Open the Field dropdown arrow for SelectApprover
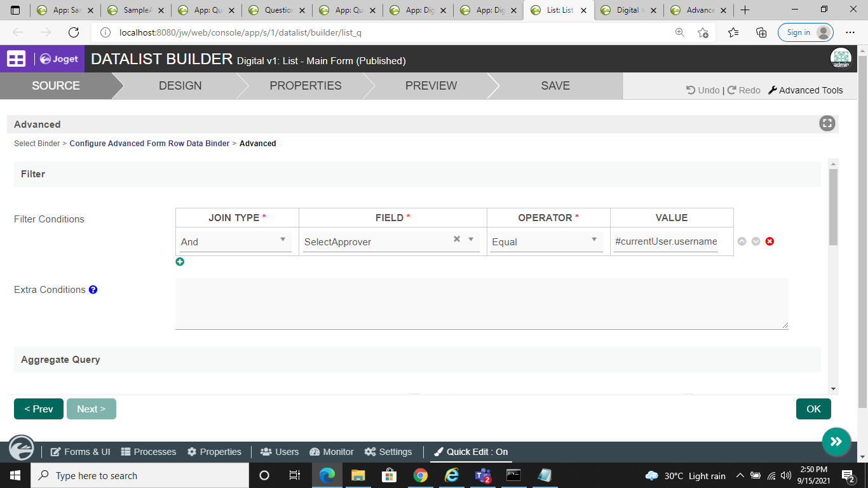This screenshot has height=488, width=868. click(x=471, y=239)
